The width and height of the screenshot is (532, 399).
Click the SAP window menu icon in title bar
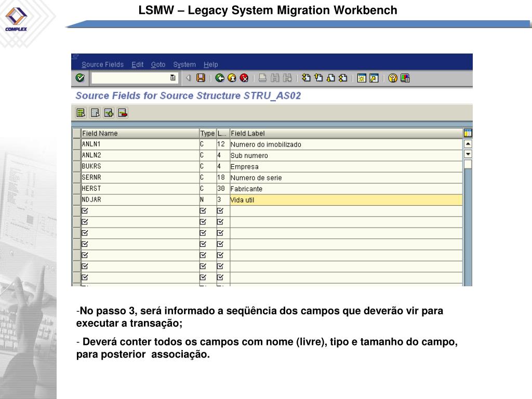pos(75,57)
